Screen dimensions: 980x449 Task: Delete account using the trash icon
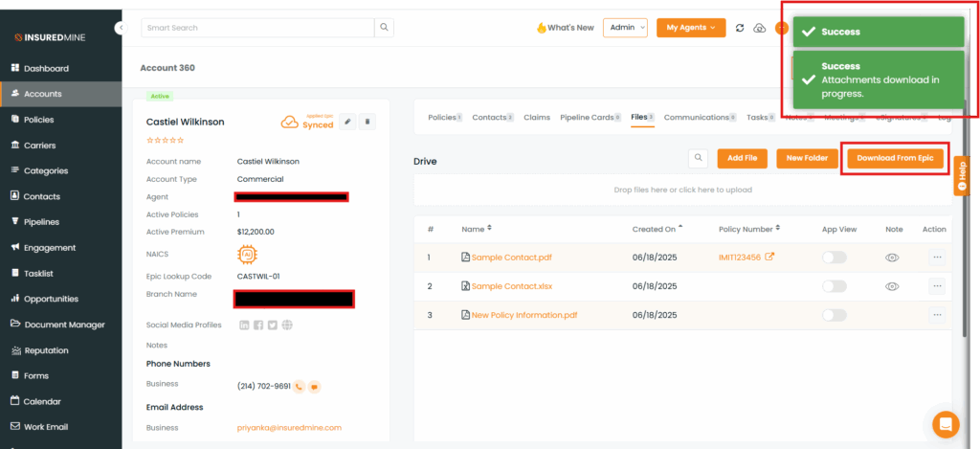(x=367, y=122)
